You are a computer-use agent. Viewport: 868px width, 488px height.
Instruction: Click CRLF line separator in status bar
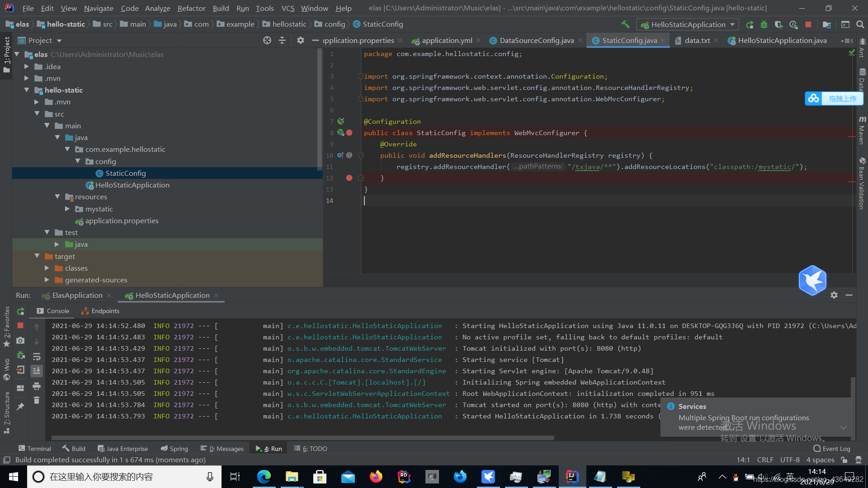[x=765, y=460]
